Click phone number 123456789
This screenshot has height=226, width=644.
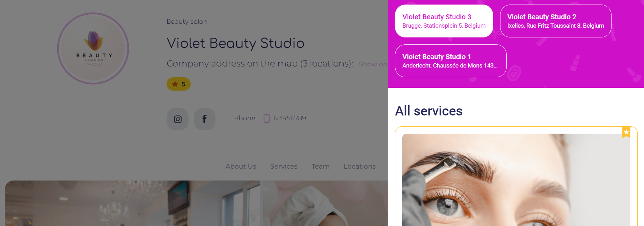tap(289, 118)
